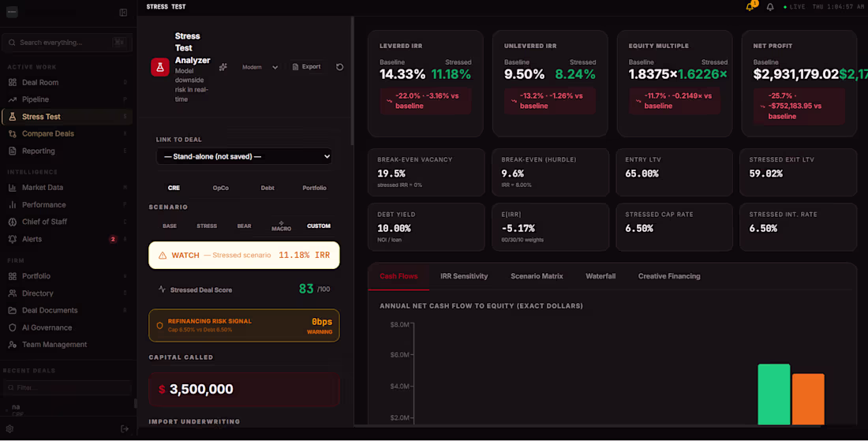Switch to the Creative Financing tab
The image size is (868, 441).
669,276
